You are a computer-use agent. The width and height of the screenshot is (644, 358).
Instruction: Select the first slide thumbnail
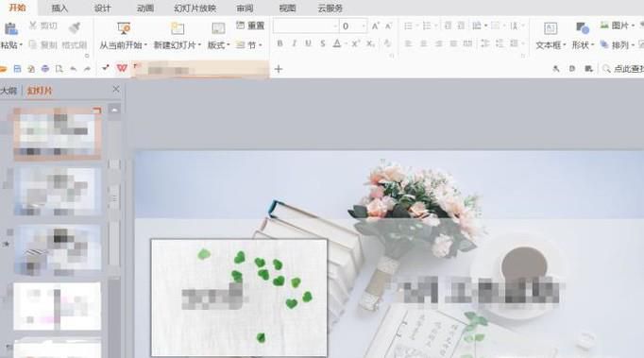pos(57,133)
